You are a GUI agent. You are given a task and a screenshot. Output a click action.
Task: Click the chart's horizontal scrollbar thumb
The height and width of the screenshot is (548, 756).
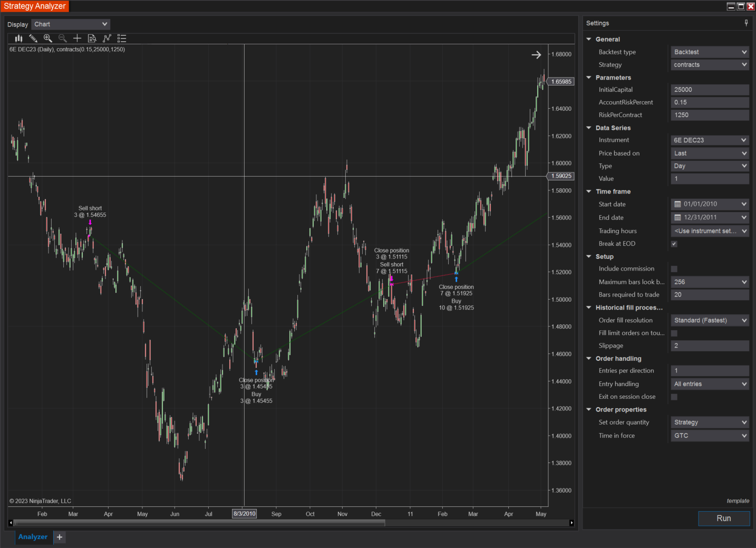pyautogui.click(x=199, y=523)
